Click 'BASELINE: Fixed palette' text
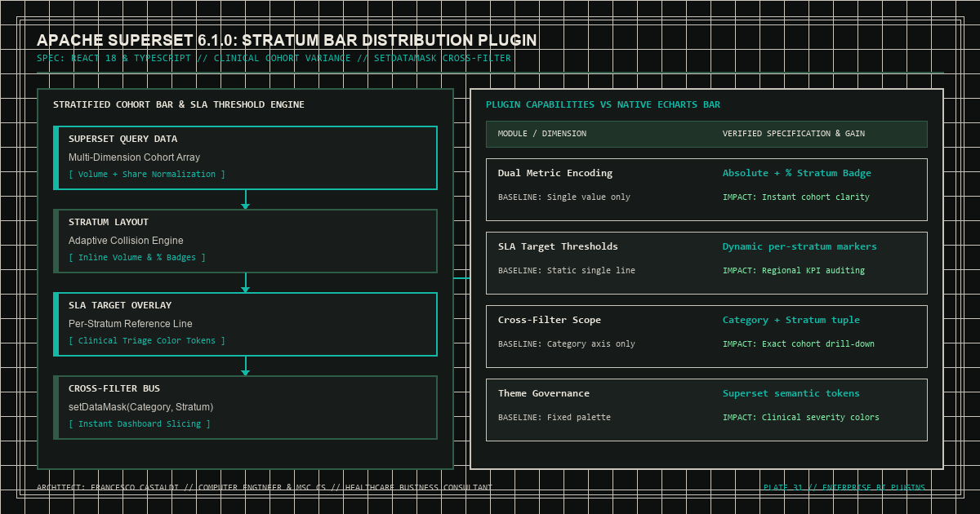980x514 pixels. 555,418
